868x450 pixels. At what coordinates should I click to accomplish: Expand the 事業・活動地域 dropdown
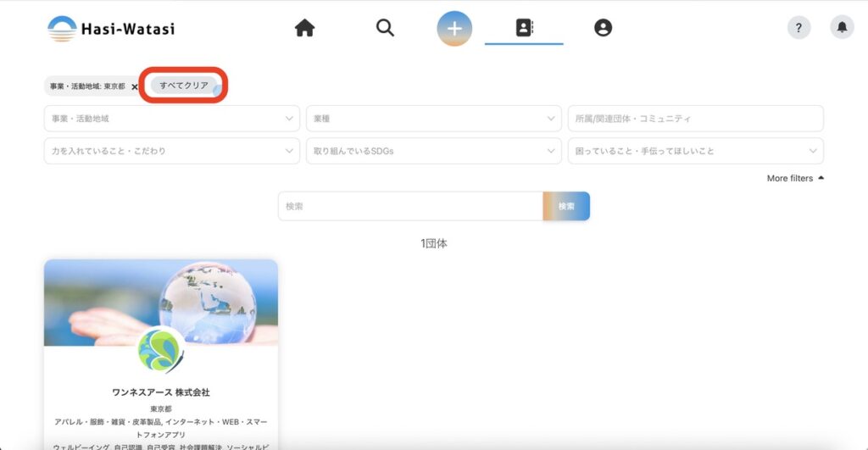(x=171, y=119)
